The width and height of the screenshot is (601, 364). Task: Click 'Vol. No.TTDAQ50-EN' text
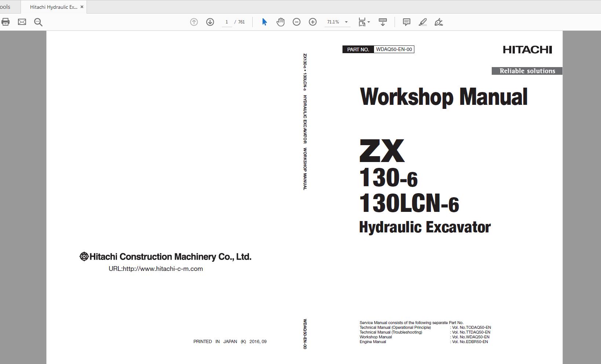(471, 332)
